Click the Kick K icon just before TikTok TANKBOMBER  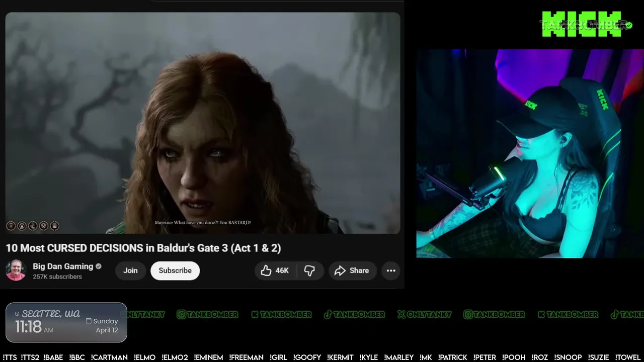[255, 314]
